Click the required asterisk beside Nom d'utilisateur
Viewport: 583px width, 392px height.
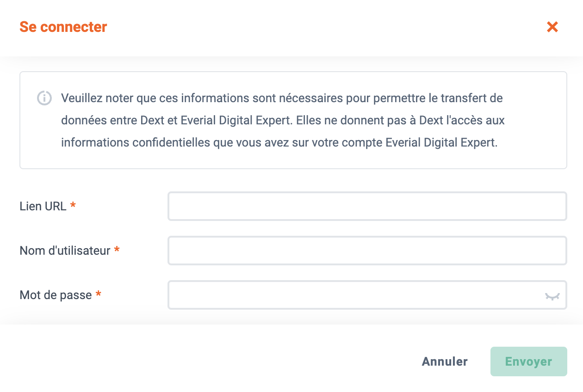point(117,250)
